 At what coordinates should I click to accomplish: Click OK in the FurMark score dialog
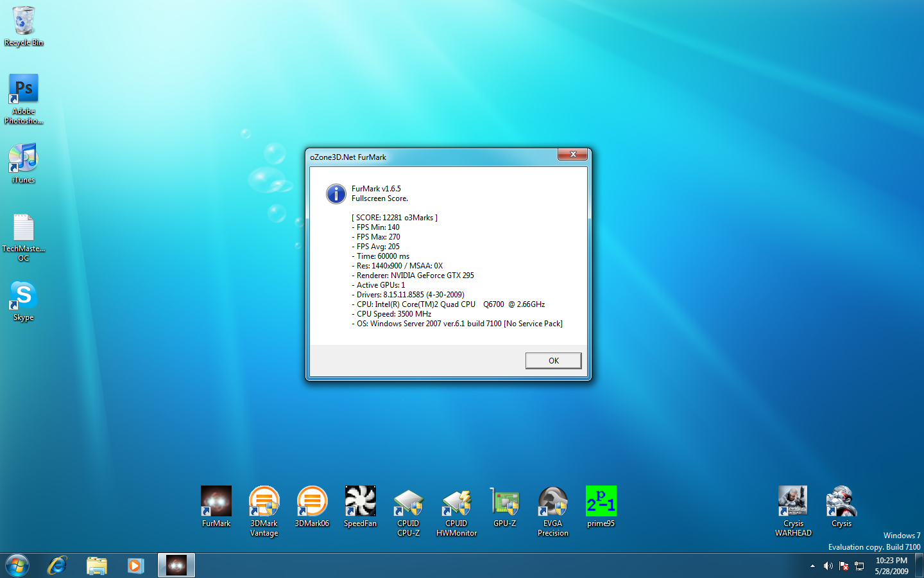(x=553, y=360)
